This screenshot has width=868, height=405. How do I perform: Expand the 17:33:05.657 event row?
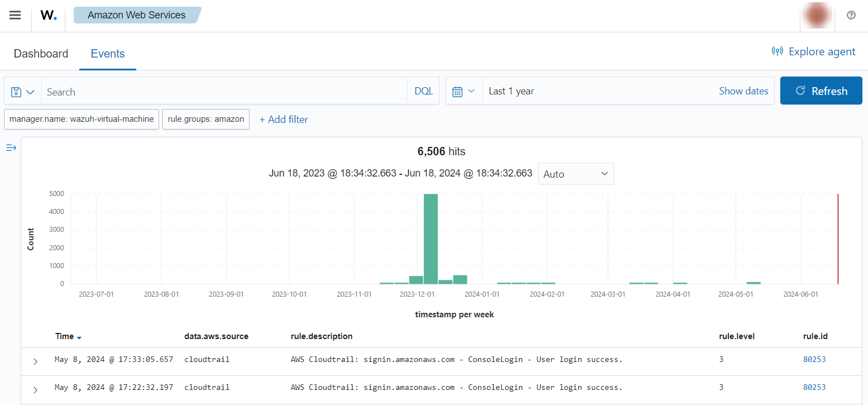pos(35,361)
